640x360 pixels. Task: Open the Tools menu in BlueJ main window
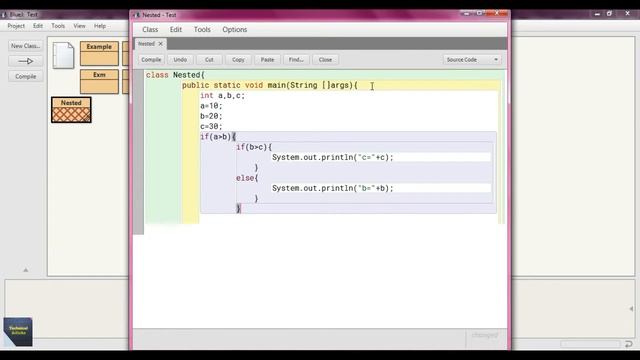58,26
